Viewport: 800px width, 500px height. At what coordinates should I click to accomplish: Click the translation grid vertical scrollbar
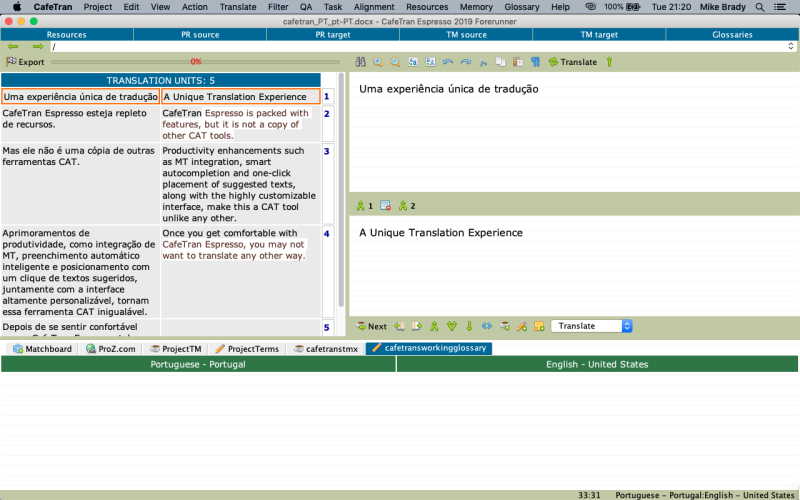click(341, 190)
